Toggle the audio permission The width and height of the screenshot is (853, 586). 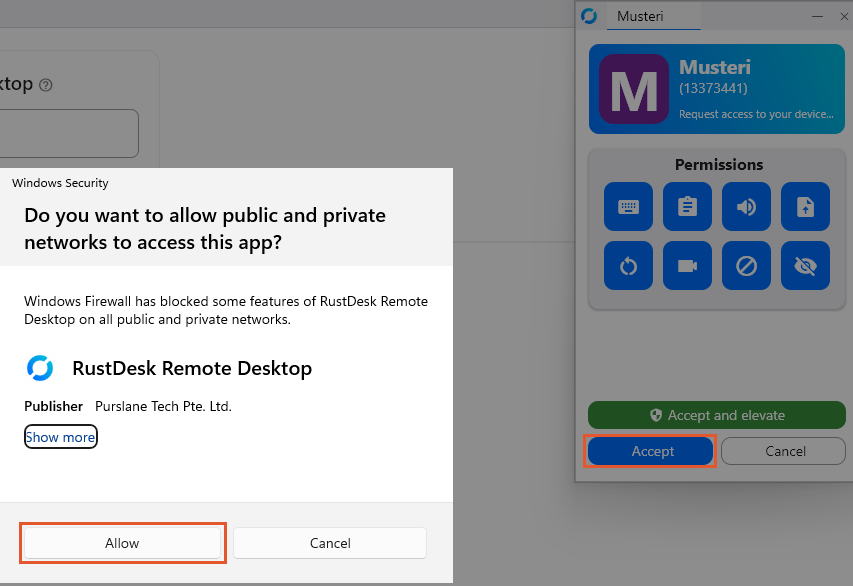point(746,207)
